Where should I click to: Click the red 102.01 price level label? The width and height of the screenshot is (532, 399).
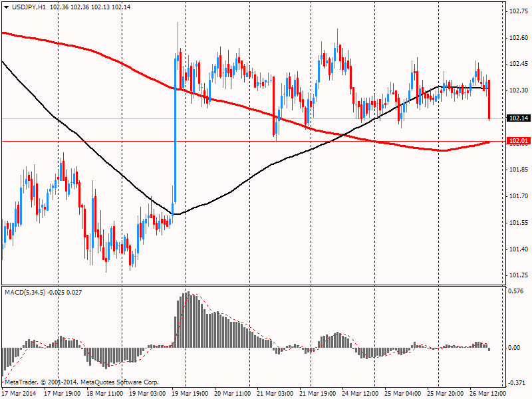[x=518, y=141]
